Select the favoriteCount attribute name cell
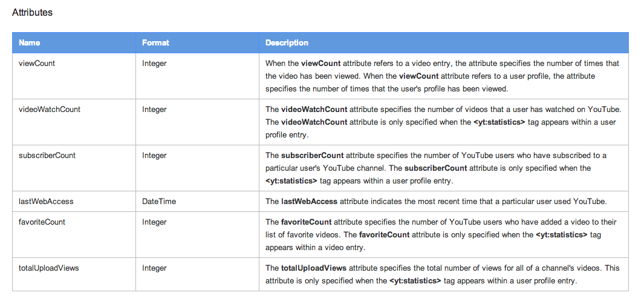The height and width of the screenshot is (304, 644). coord(74,235)
